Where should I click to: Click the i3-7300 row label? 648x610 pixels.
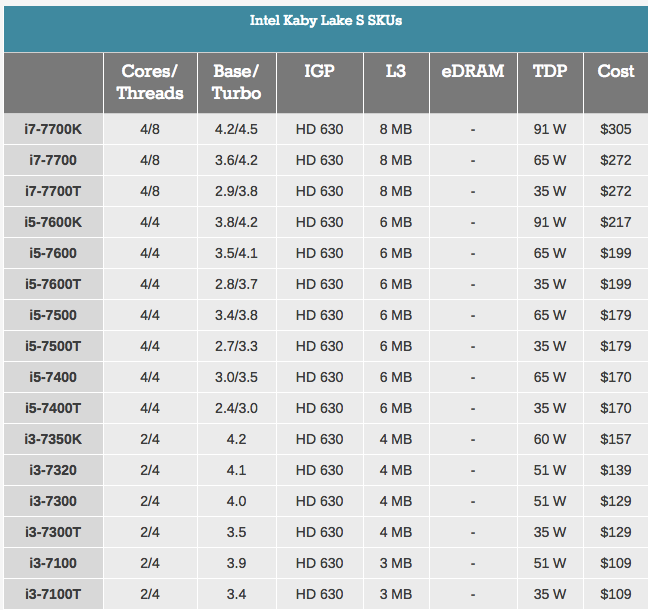[53, 501]
